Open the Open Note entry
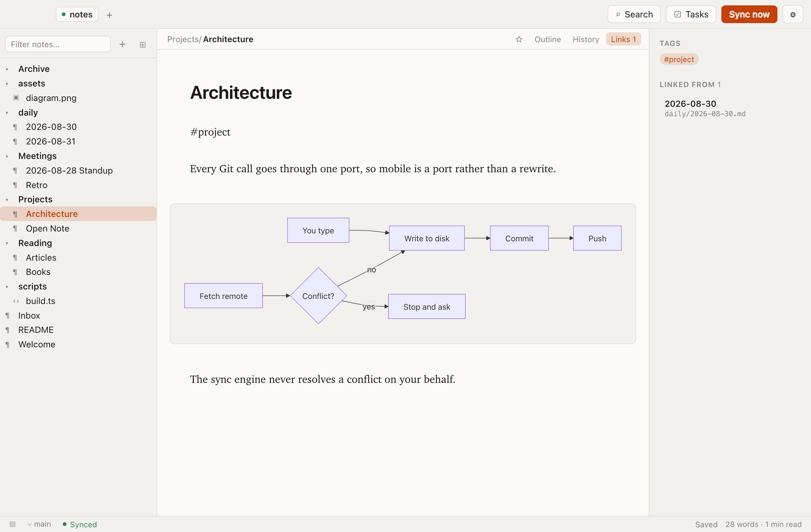This screenshot has width=811, height=532. coord(78,229)
